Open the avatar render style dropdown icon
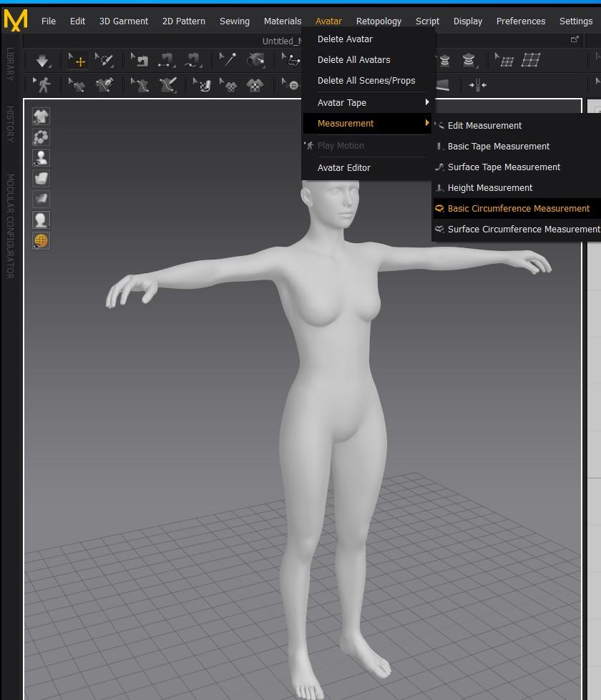Screen dimensions: 601x700 click(x=41, y=220)
